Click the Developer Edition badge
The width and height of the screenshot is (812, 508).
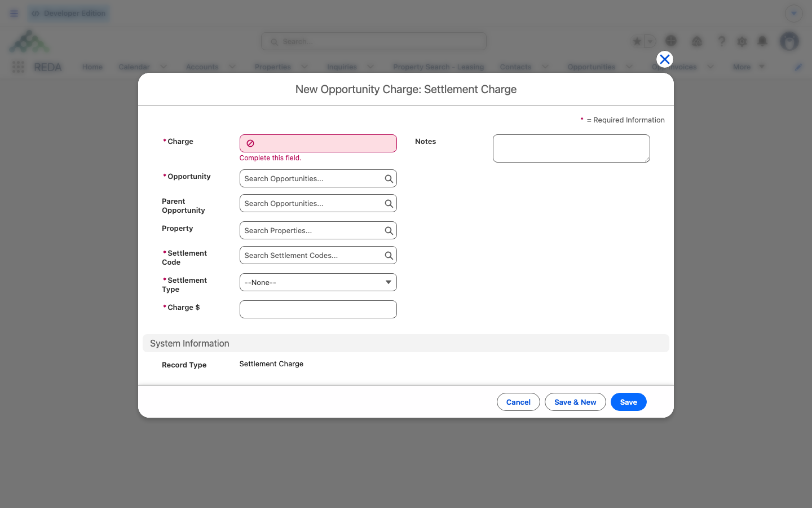tap(69, 14)
